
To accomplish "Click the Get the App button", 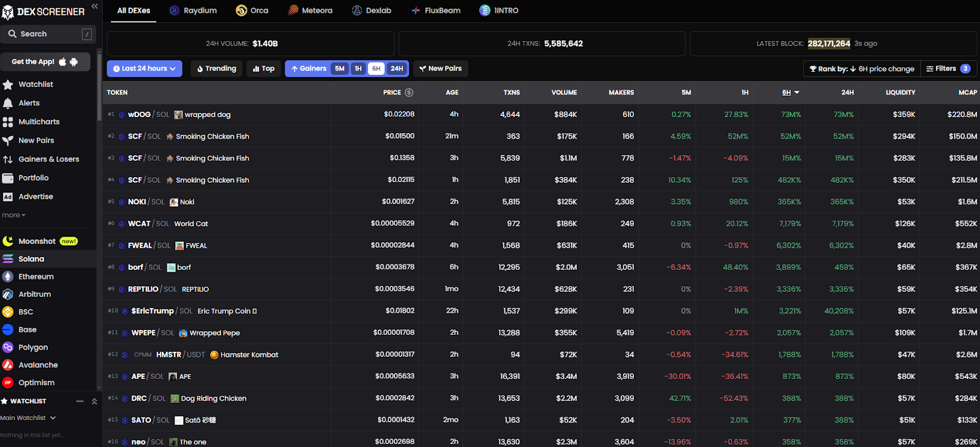I will [45, 62].
